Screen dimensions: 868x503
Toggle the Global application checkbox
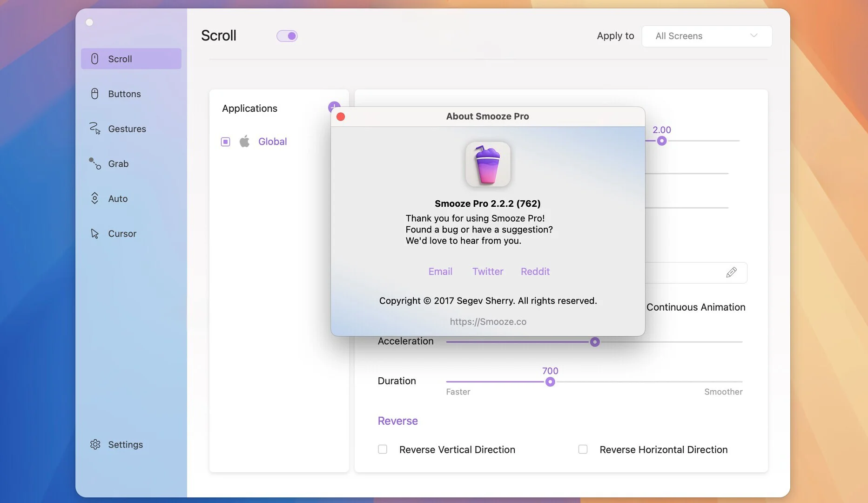[225, 142]
